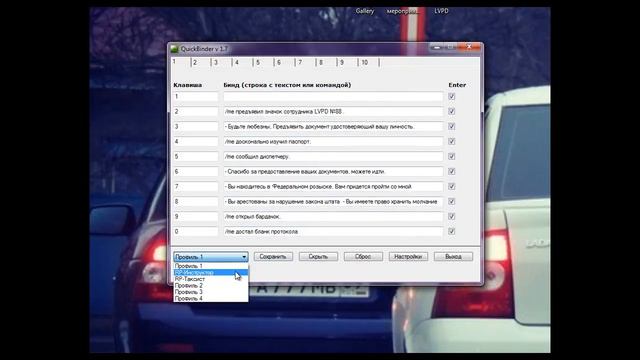This screenshot has width=640, height=360.
Task: Select Профиль 2 in the dropdown list
Action: tap(211, 285)
